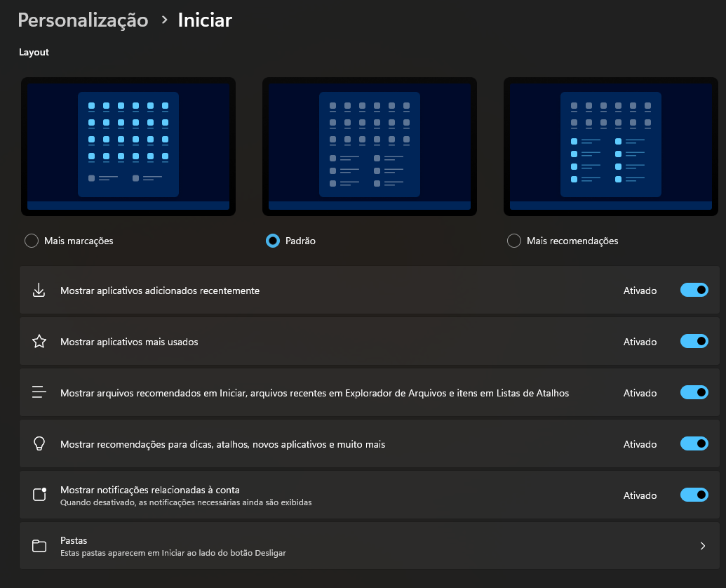Click 'Estas pastas aparecem em Iniciar' description
The image size is (726, 588).
point(173,553)
